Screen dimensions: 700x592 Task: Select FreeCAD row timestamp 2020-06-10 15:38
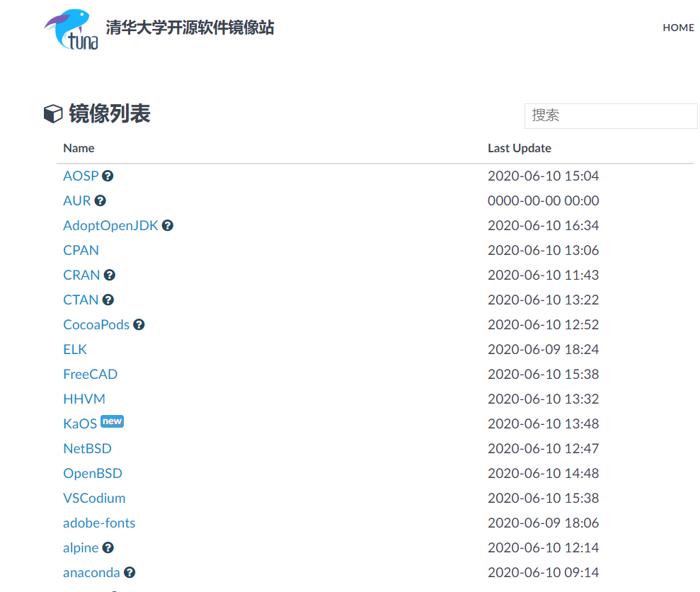pyautogui.click(x=544, y=375)
